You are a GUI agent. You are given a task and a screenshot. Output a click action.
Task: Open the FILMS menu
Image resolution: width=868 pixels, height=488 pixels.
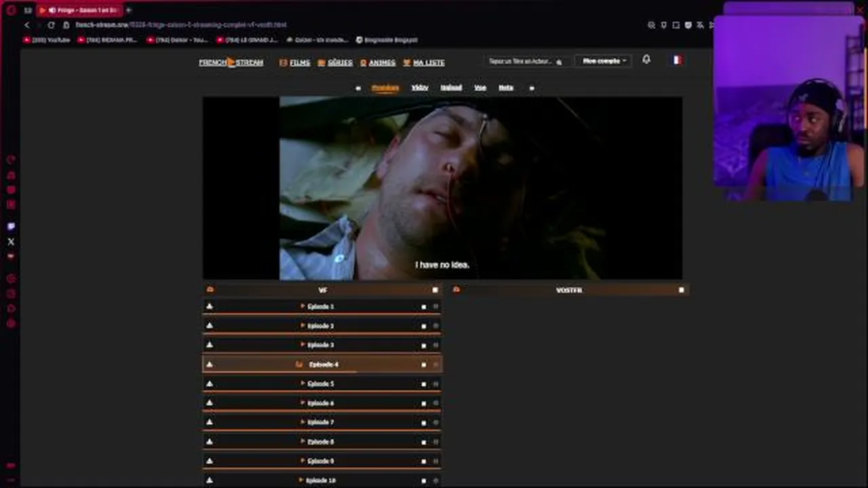[x=295, y=62]
